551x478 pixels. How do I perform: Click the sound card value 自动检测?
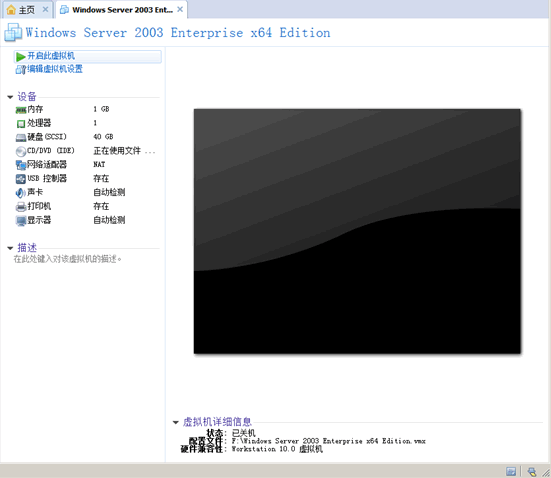point(109,192)
